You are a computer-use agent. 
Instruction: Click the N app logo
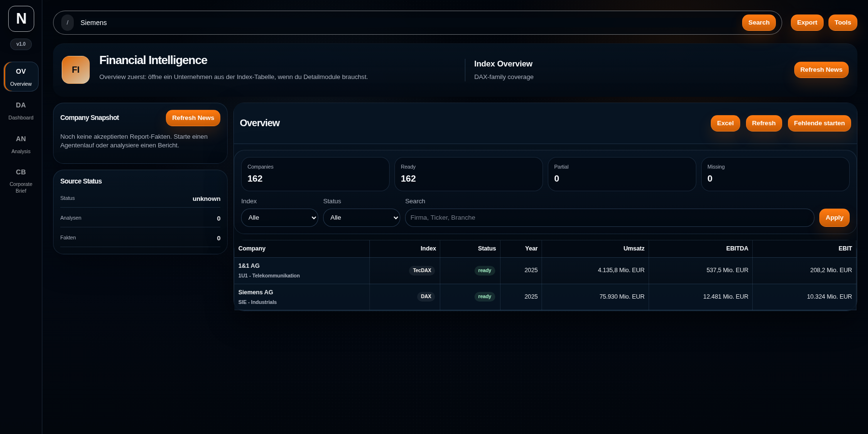[21, 19]
